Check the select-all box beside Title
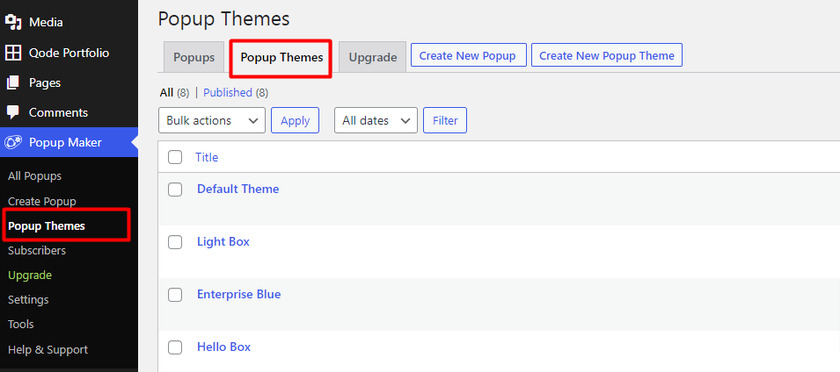The height and width of the screenshot is (372, 840). click(x=175, y=157)
